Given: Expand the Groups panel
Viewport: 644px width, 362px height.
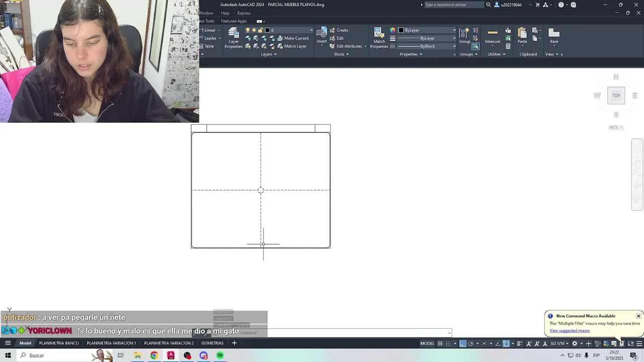Looking at the screenshot, I should coord(468,54).
